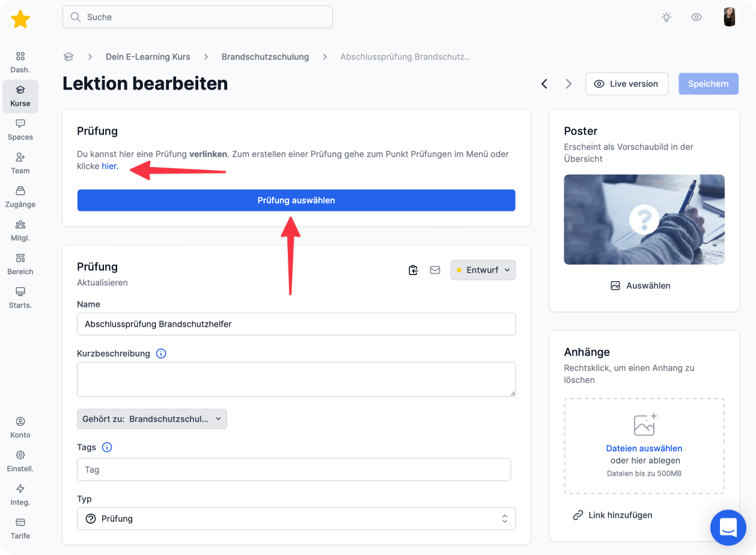Viewport: 756px width, 555px height.
Task: Click the Kurzbeschreibung info icon
Action: coord(161,354)
